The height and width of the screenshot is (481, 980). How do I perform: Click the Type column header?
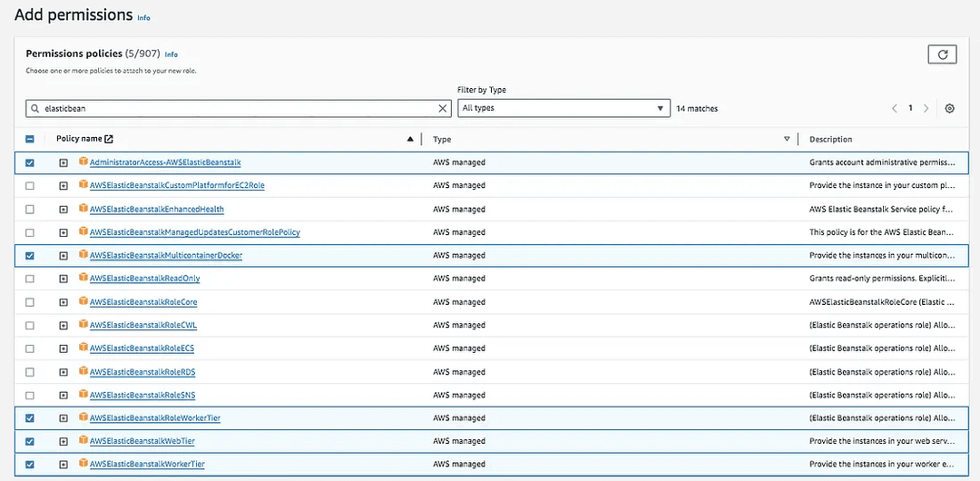pyautogui.click(x=442, y=140)
